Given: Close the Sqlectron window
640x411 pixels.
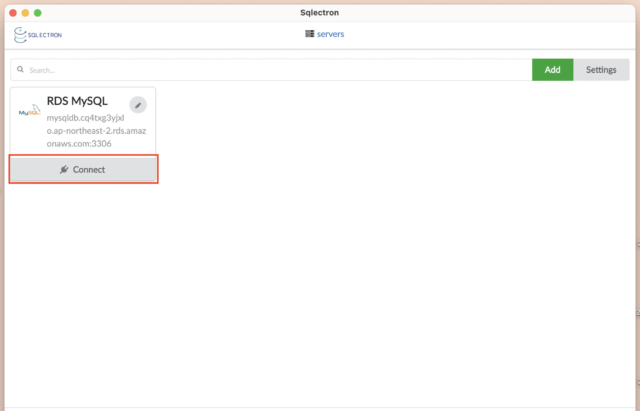Looking at the screenshot, I should (x=13, y=13).
